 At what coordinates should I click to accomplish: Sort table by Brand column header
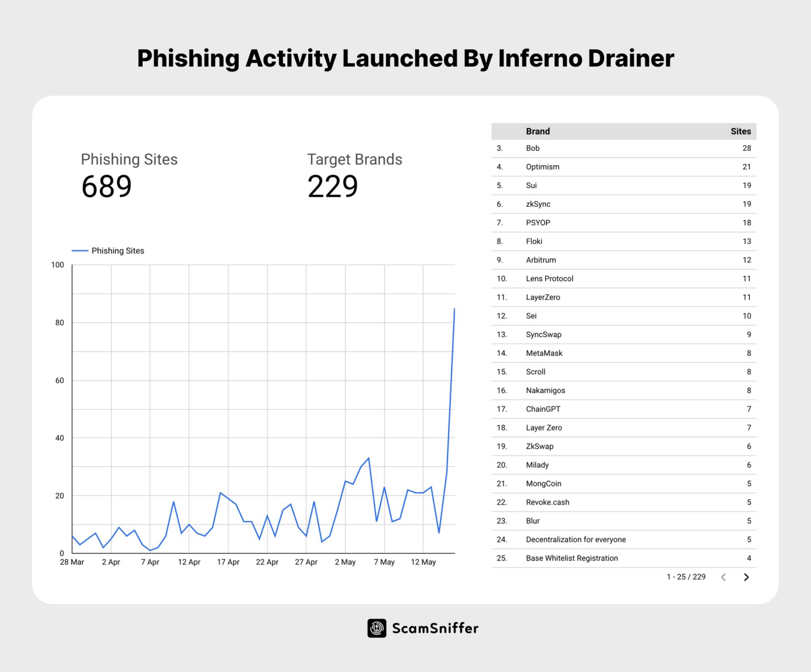[538, 132]
